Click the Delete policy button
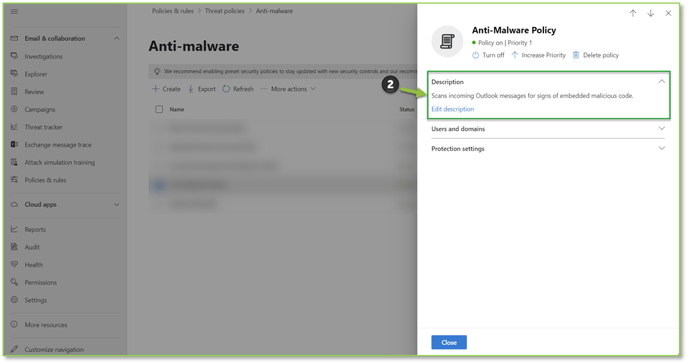 [595, 55]
